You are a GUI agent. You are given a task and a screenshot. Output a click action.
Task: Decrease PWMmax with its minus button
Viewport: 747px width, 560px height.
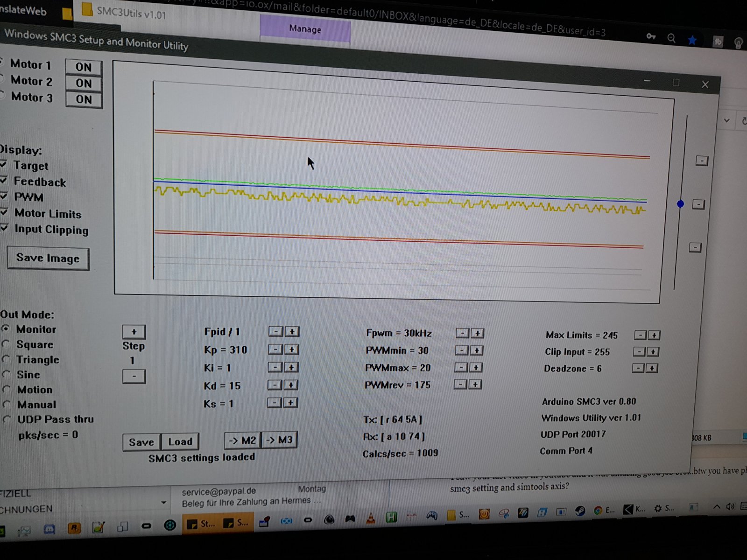point(461,368)
